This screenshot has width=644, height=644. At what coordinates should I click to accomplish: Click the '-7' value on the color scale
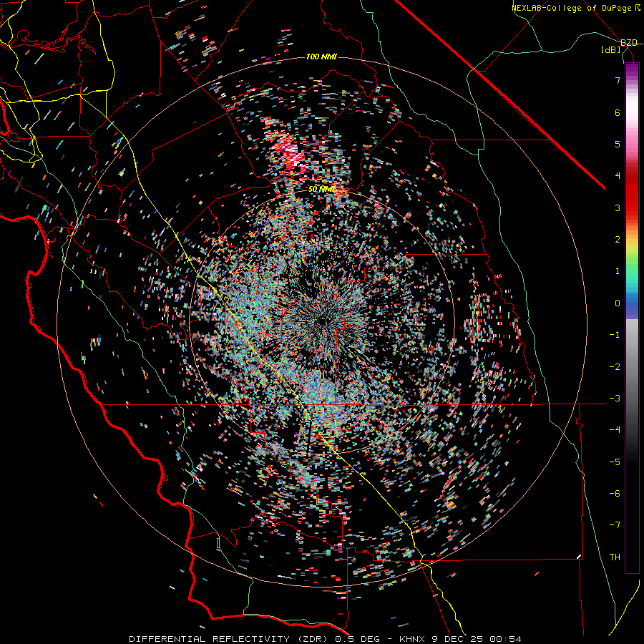[615, 525]
